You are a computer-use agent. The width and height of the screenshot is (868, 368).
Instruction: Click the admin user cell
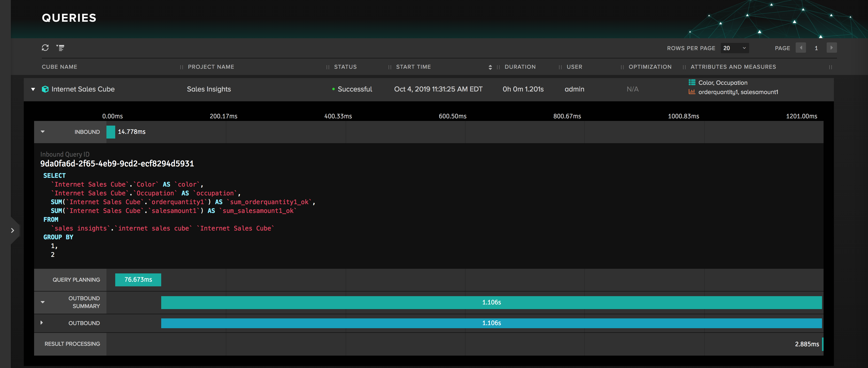(x=575, y=89)
